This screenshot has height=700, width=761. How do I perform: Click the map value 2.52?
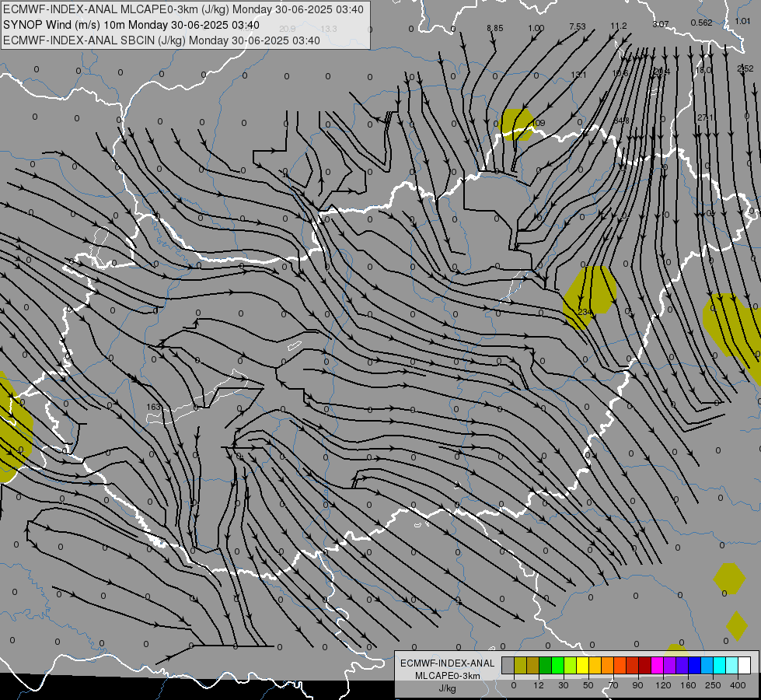(x=745, y=68)
